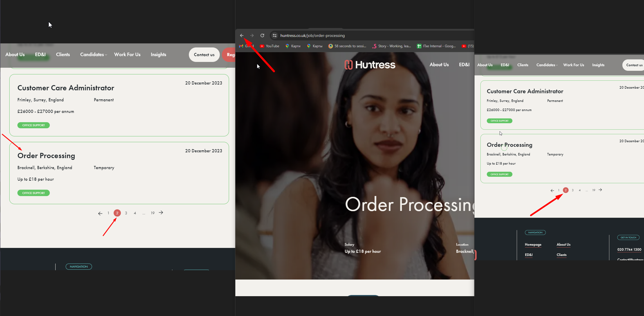The height and width of the screenshot is (316, 644).
Task: Open ED&I in right window nav
Action: 505,65
